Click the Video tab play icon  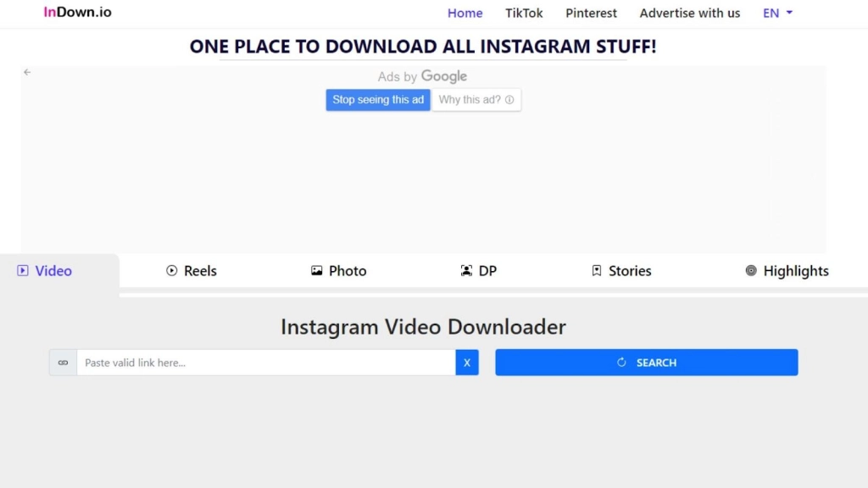[x=23, y=270]
